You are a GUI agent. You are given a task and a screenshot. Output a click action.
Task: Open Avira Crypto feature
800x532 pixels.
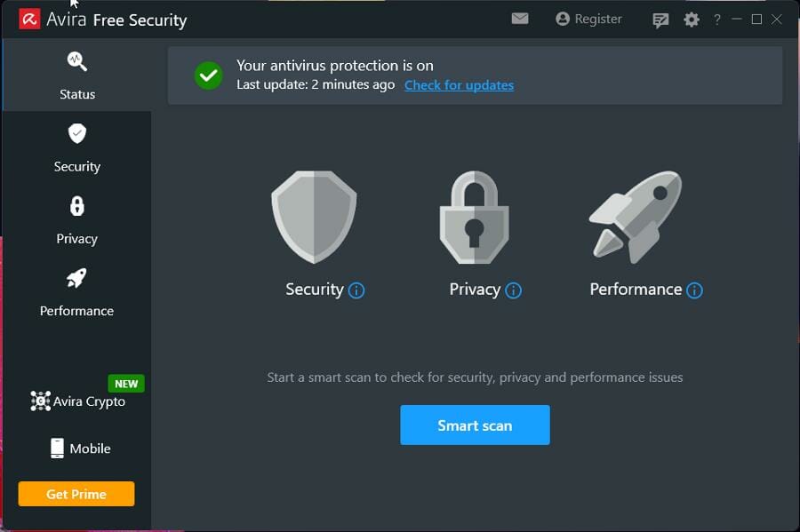tap(77, 401)
